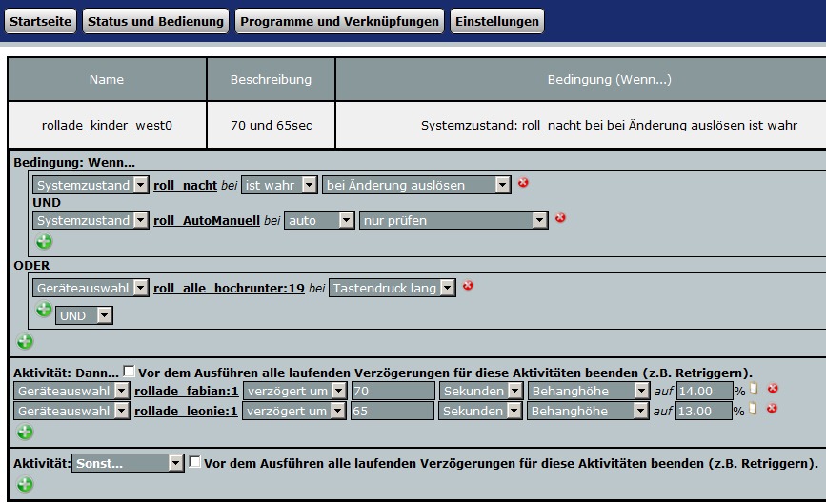Click the roll_alle_hochrunter:19 link

230,289
